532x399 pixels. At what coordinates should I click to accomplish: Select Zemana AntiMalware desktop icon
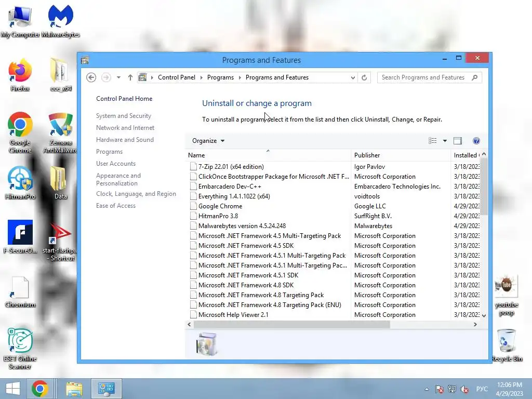(60, 132)
